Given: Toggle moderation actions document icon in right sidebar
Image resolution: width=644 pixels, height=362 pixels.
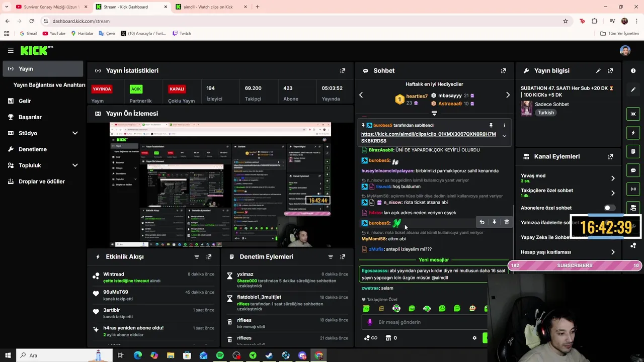Looking at the screenshot, I should coord(633,151).
